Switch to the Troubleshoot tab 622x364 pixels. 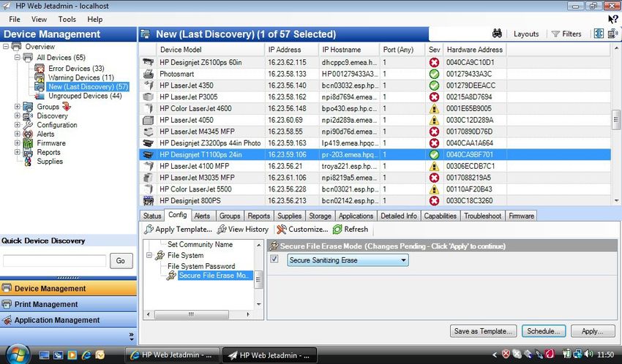click(x=482, y=216)
